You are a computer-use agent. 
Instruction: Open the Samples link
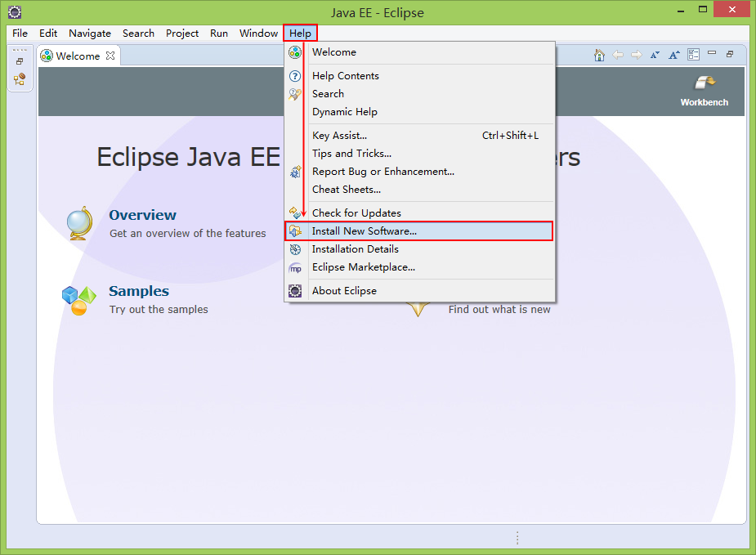point(139,291)
